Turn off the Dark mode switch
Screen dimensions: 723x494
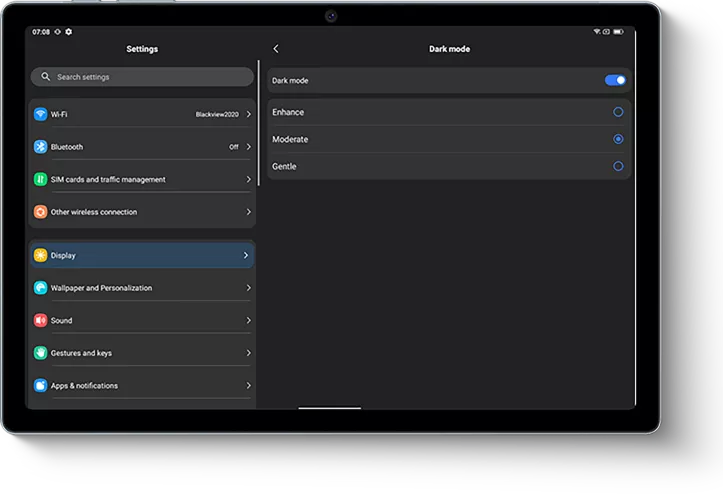(x=616, y=80)
